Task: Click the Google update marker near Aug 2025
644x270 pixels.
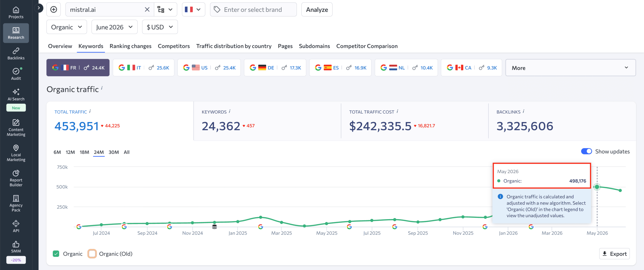Action: (x=395, y=227)
